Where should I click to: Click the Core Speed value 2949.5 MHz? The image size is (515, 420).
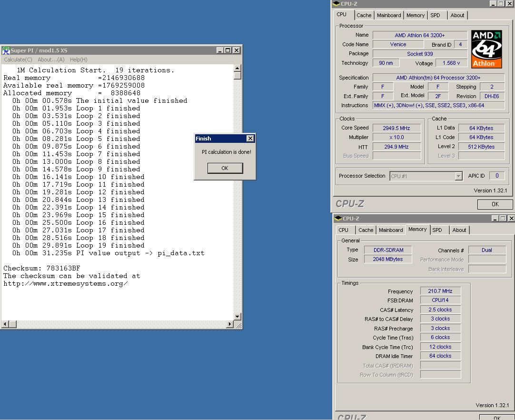tap(396, 128)
